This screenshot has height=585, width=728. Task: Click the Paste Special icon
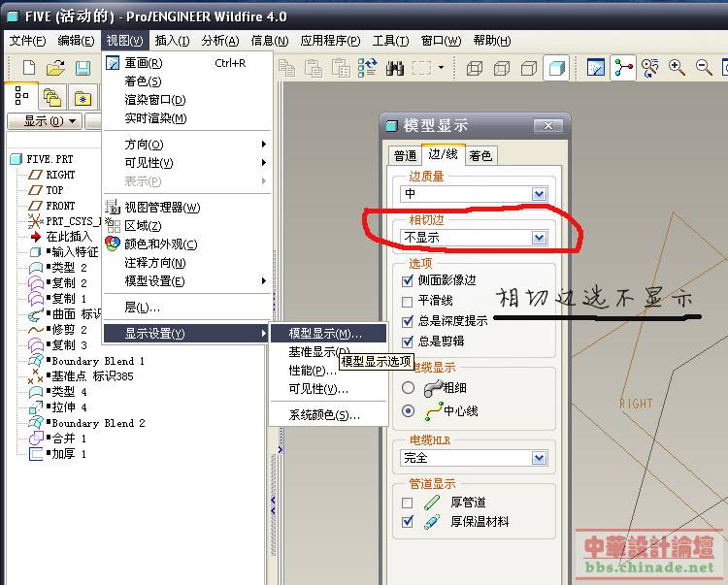341,68
